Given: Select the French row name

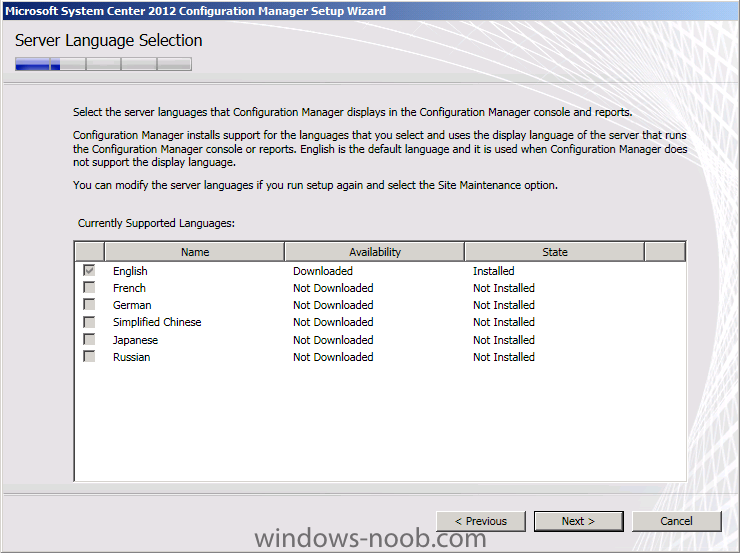Looking at the screenshot, I should click(x=129, y=288).
